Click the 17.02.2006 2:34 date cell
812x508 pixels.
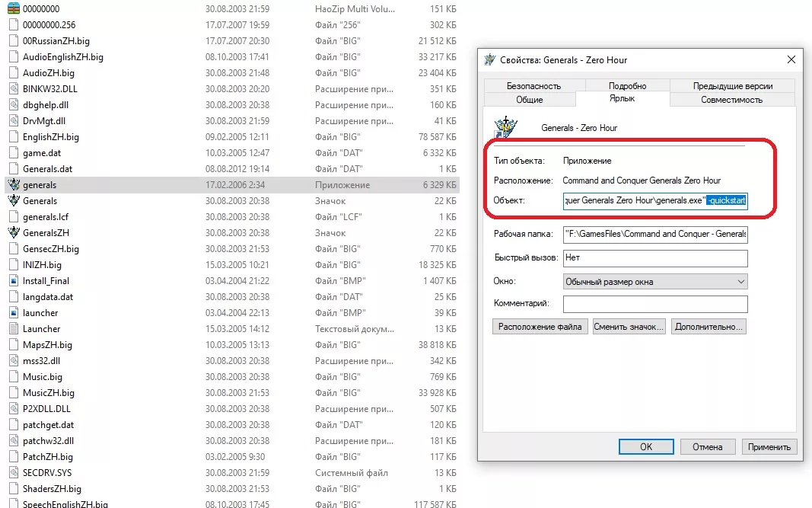pos(235,185)
